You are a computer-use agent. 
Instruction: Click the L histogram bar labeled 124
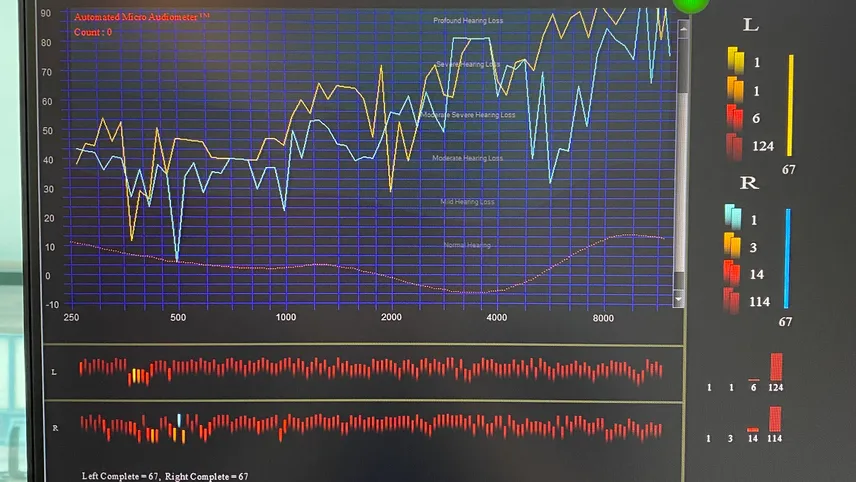(776, 366)
